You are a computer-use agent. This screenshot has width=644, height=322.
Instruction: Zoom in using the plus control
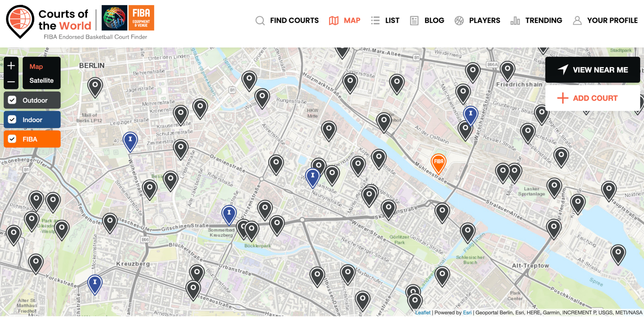point(11,65)
